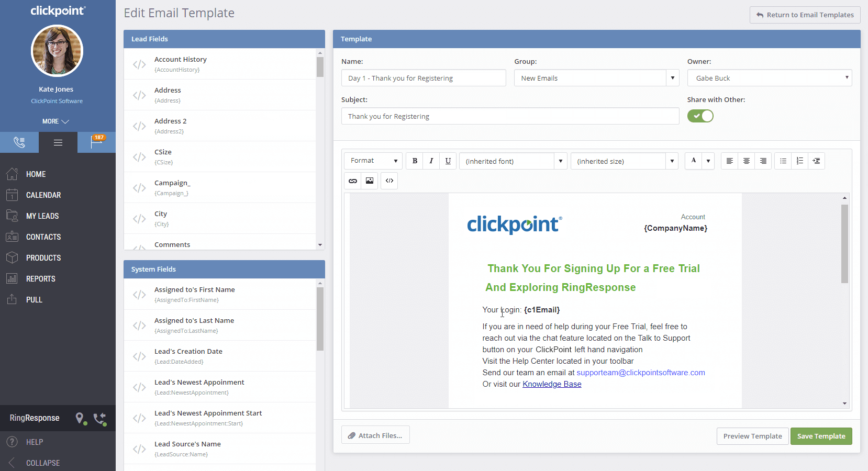Open the flag notifications with 187 badge
The image size is (868, 471).
[x=97, y=142]
